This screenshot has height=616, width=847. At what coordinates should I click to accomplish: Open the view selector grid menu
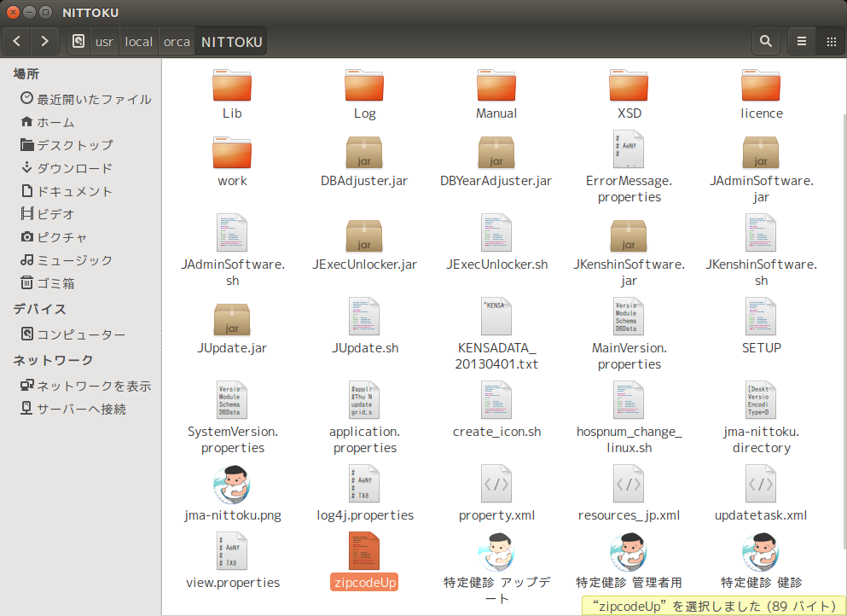coord(831,41)
